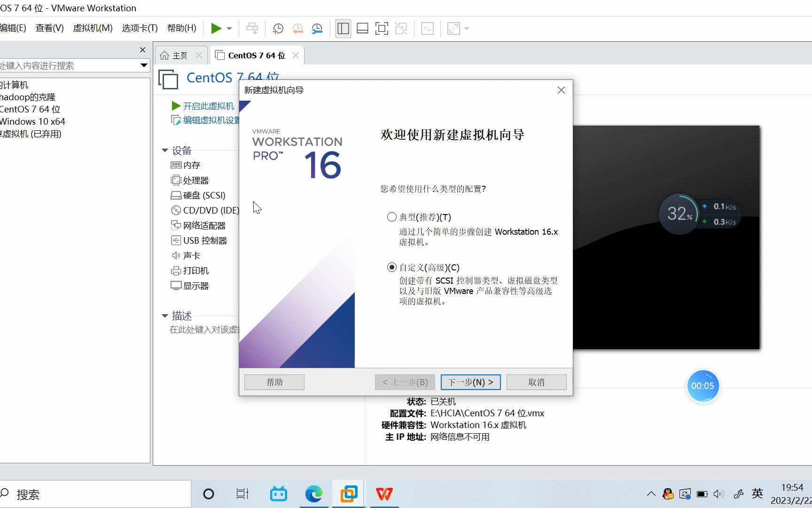Click the green power-on play icon in toolbar

click(216, 29)
